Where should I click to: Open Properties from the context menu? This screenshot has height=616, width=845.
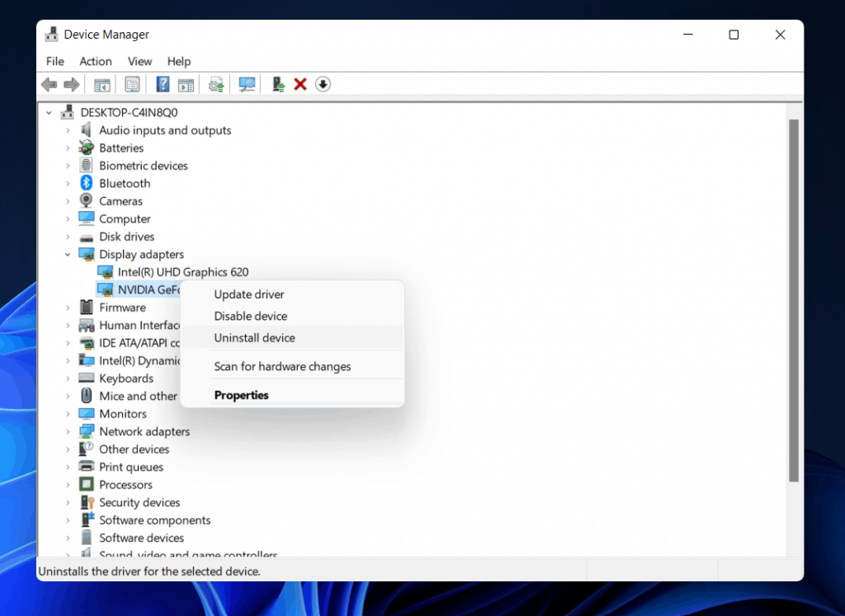pos(241,395)
